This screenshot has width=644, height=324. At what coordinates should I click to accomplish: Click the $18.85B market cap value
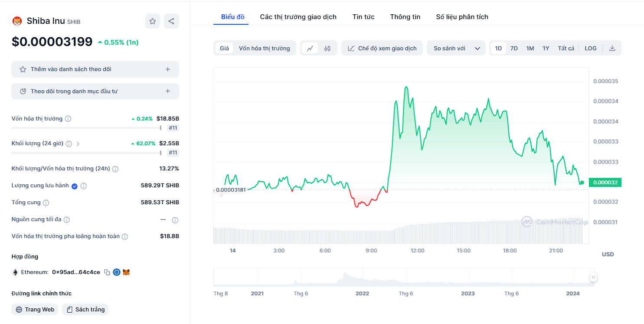[x=168, y=118]
